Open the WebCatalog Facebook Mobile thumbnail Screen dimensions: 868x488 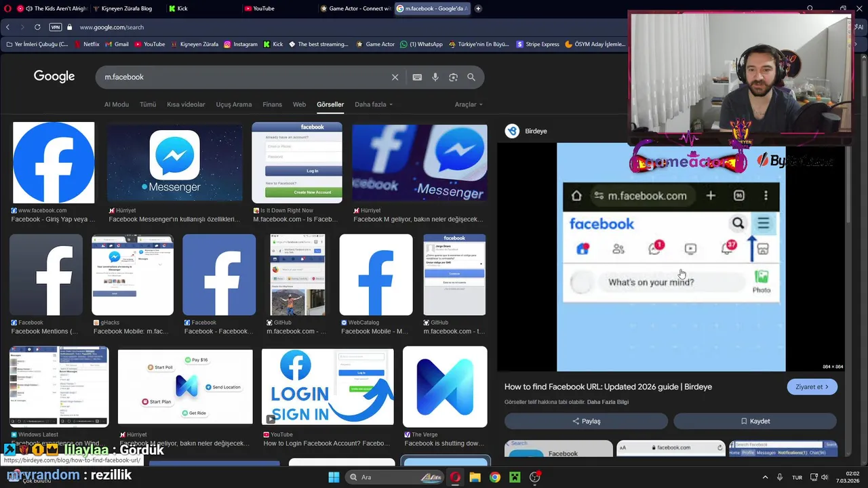pos(376,274)
